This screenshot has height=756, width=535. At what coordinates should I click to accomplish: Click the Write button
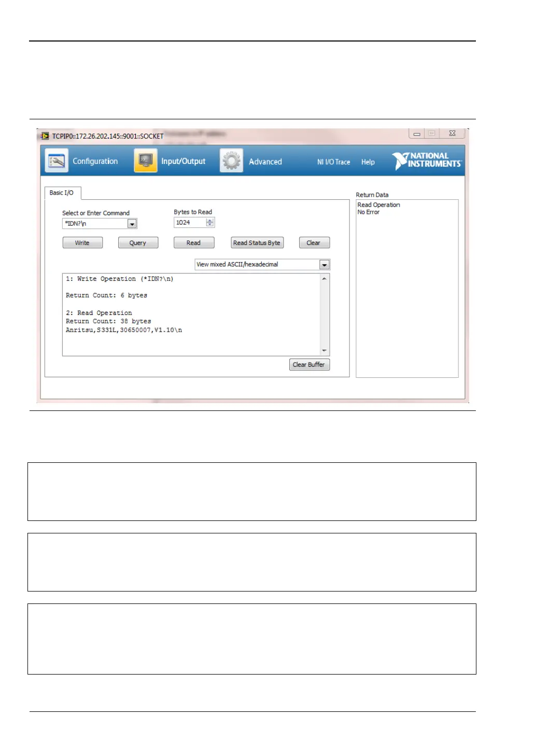[82, 243]
